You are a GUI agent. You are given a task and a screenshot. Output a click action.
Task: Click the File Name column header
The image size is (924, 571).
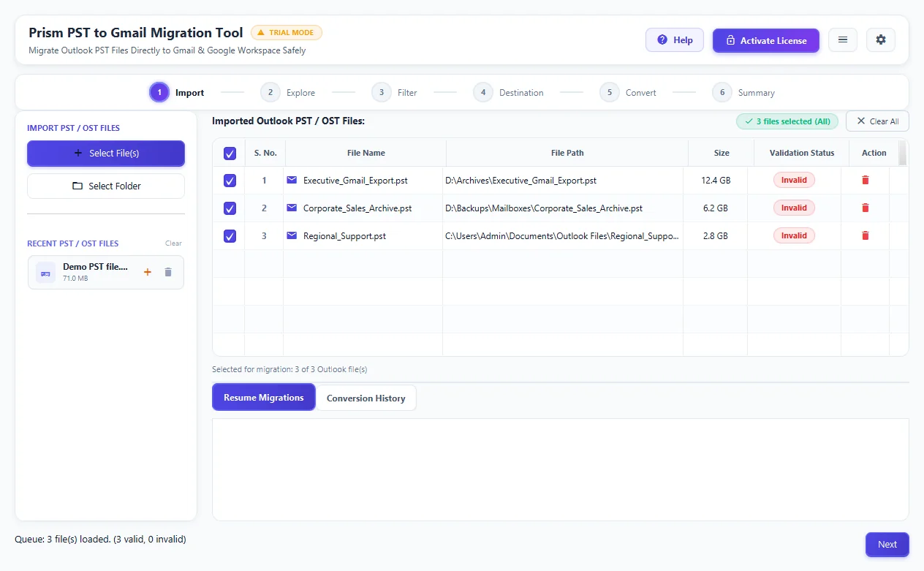click(366, 154)
